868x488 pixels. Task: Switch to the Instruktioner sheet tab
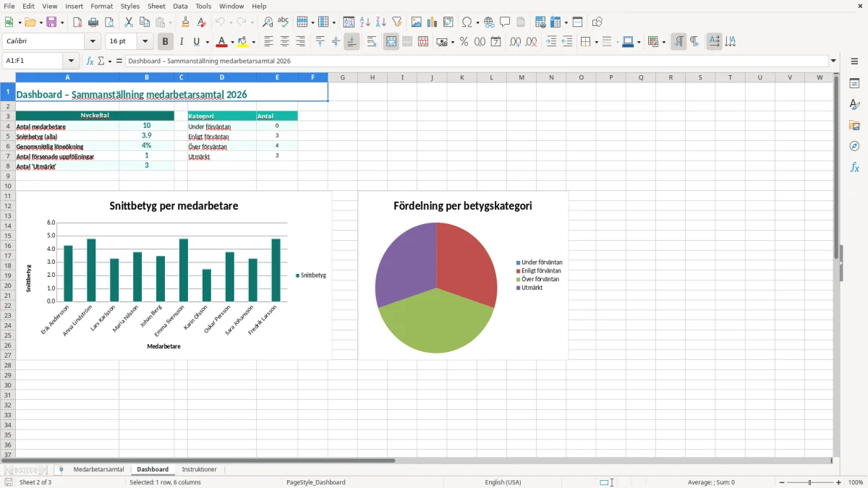(200, 469)
